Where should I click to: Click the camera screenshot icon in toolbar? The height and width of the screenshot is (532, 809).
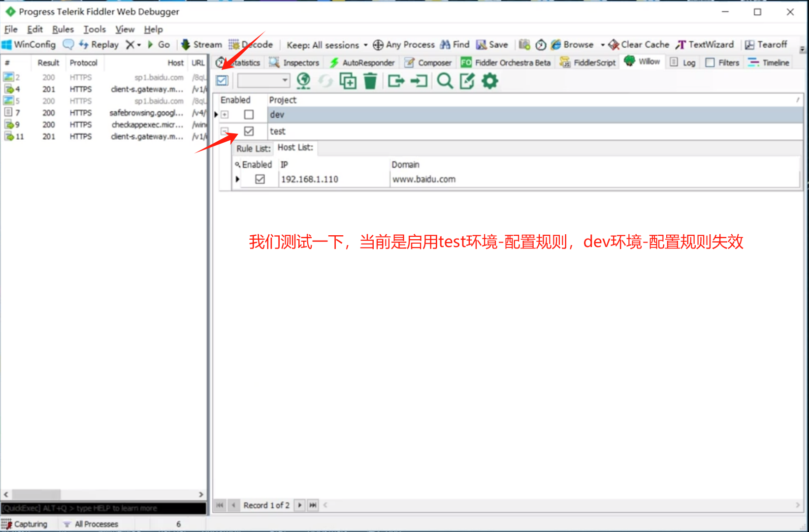click(x=524, y=45)
